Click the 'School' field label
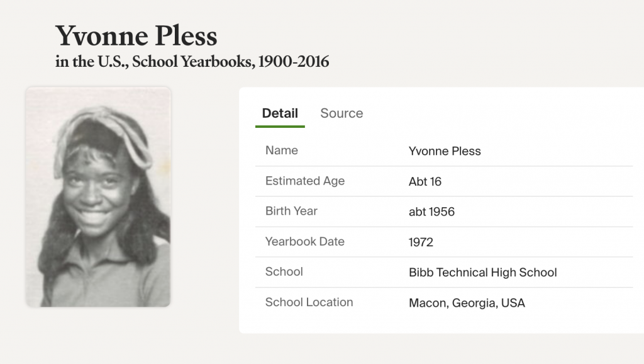This screenshot has width=644, height=364. 284,271
